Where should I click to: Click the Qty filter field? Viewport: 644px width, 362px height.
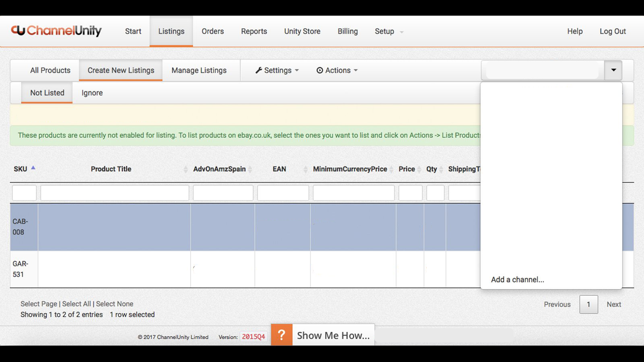(436, 193)
